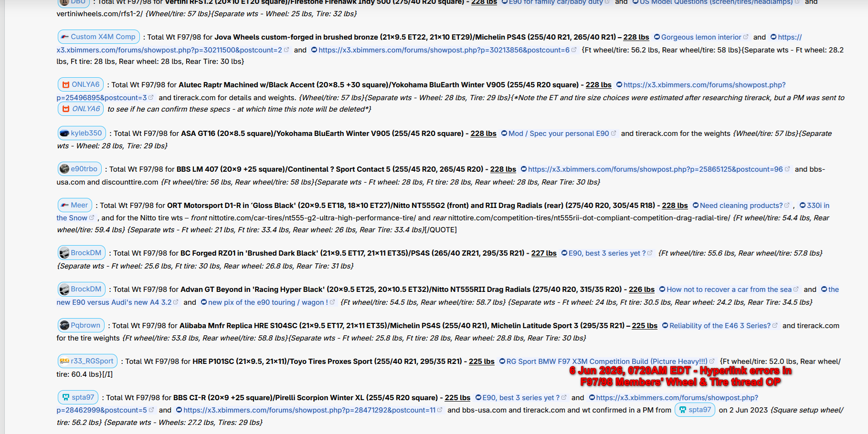Click the ONLYA6 avatar icon beside the Alutec Raptr entry
The height and width of the screenshot is (434, 868).
(66, 85)
